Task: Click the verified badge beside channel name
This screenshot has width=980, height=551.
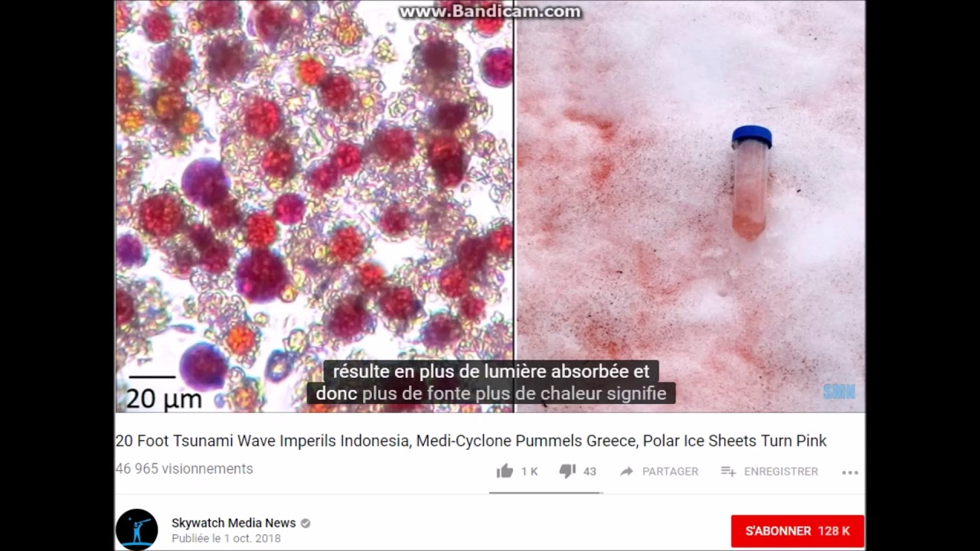Action: tap(305, 523)
